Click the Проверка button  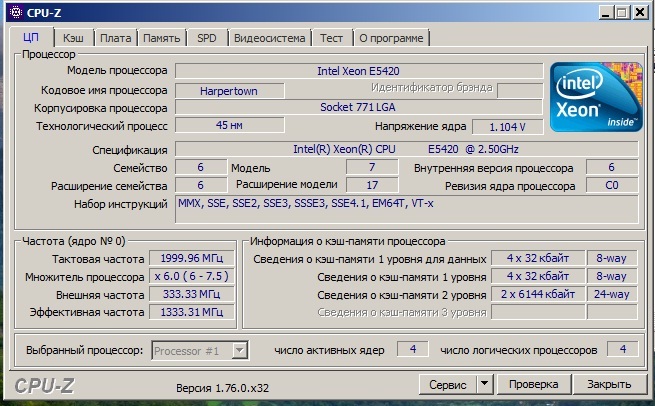tap(533, 384)
